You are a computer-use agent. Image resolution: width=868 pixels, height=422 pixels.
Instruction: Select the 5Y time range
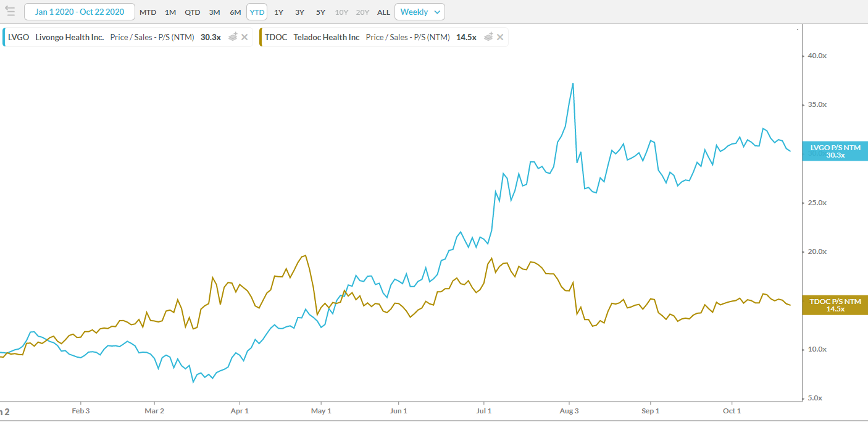coord(320,12)
